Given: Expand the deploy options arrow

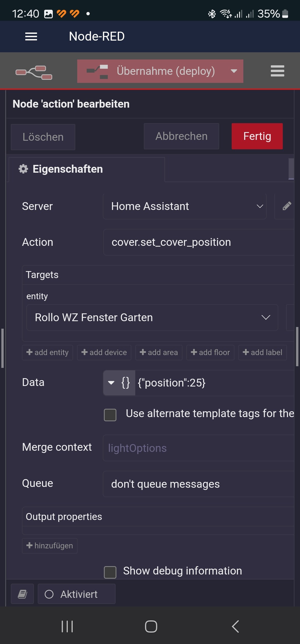Looking at the screenshot, I should 234,71.
